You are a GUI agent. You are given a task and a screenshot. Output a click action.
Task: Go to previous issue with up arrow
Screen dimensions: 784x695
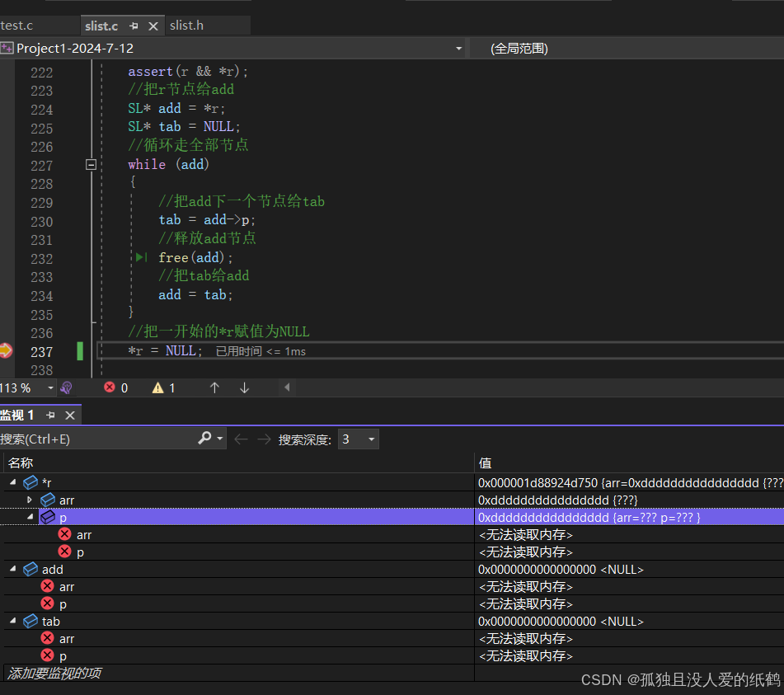pos(214,387)
